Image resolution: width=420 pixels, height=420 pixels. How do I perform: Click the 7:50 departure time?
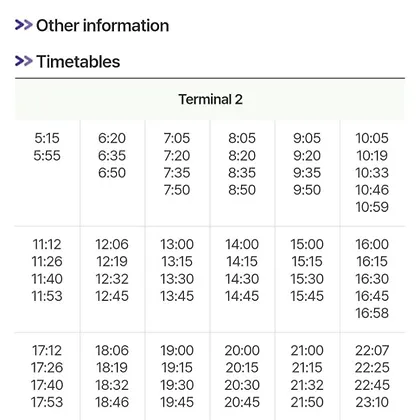pos(177,190)
